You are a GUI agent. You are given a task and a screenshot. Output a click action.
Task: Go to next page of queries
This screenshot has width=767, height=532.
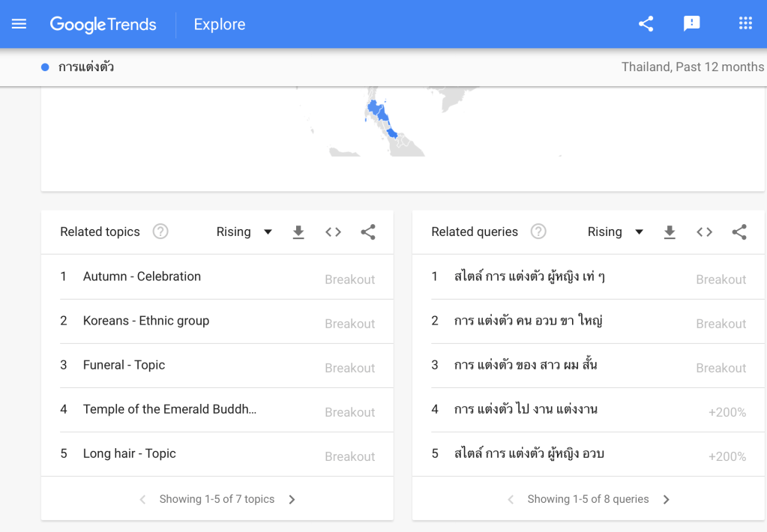click(x=667, y=500)
